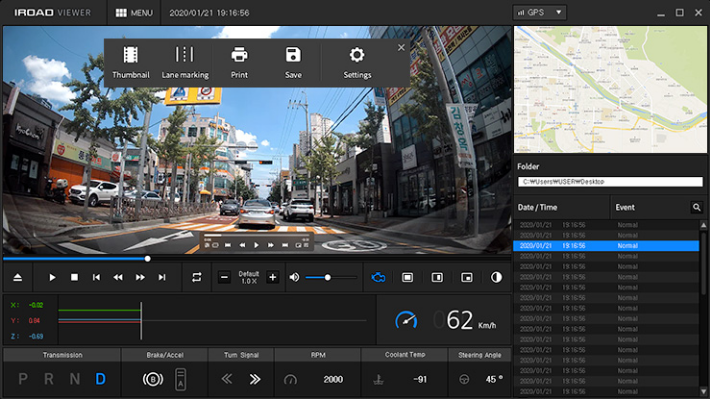Open the Thumbnail view from menu
The height and width of the screenshot is (399, 710).
[130, 62]
